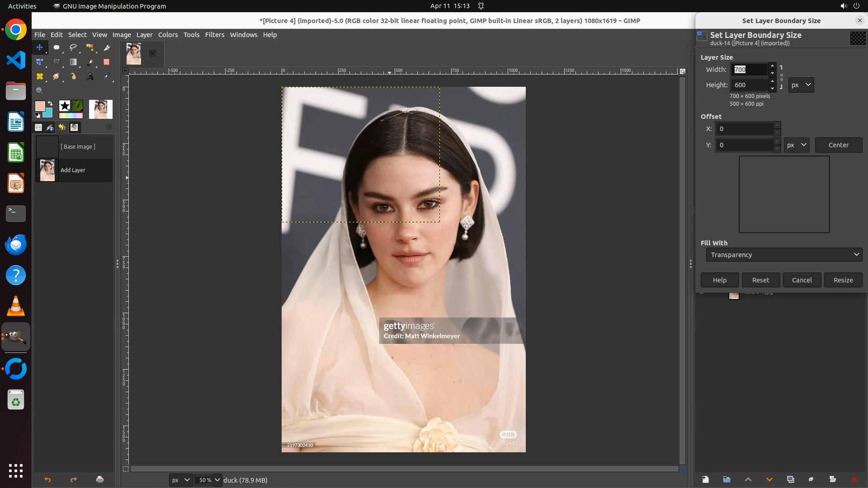
Task: Select the Move tool in the toolbox
Action: point(40,47)
